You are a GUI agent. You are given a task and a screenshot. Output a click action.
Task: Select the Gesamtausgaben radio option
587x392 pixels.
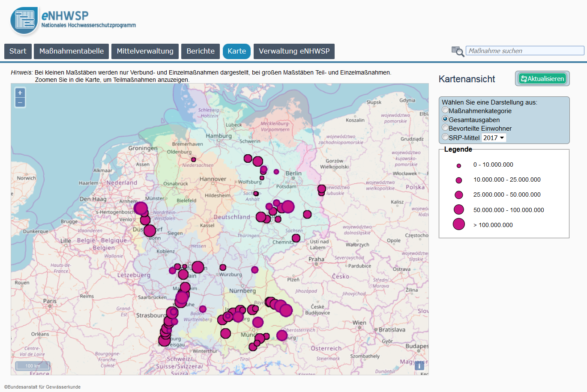coord(445,119)
